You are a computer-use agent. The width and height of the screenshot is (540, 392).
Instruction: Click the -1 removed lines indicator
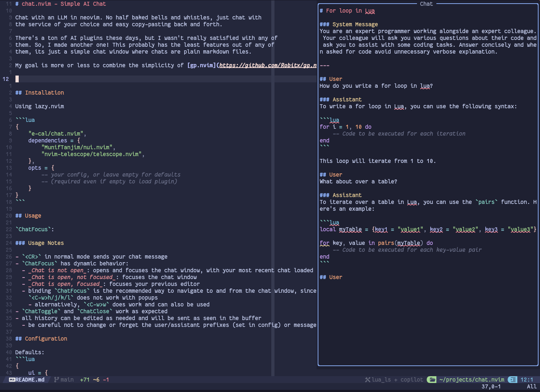click(106, 380)
